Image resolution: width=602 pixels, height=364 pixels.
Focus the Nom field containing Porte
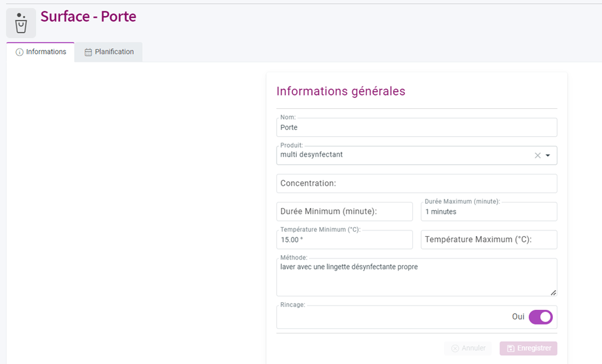(417, 127)
